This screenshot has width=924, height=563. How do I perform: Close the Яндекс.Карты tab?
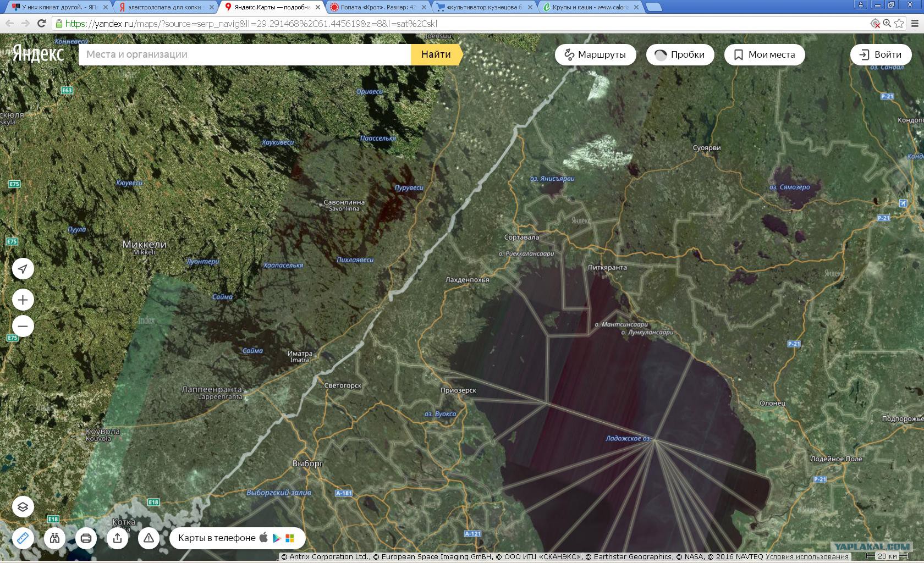317,8
